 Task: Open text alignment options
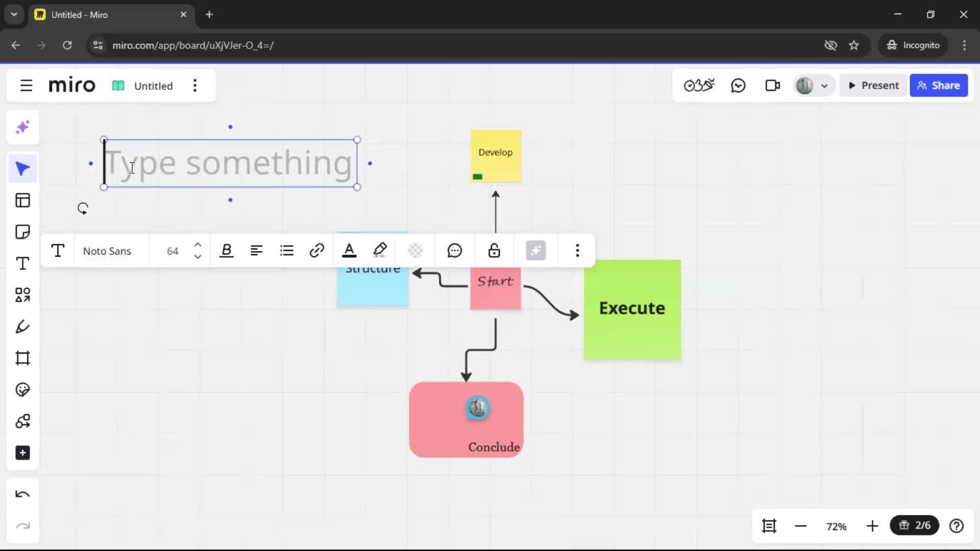tap(256, 251)
